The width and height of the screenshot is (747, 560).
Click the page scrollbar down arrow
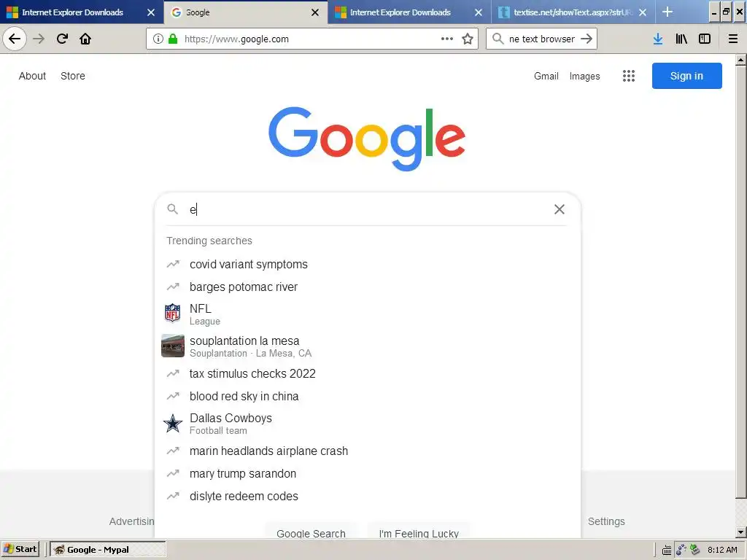tap(741, 532)
